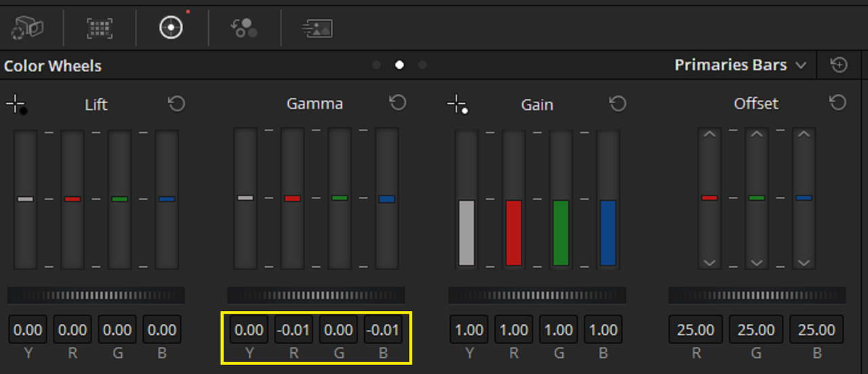This screenshot has width=868, height=374.
Task: Reset the Gamma controls
Action: [x=397, y=102]
